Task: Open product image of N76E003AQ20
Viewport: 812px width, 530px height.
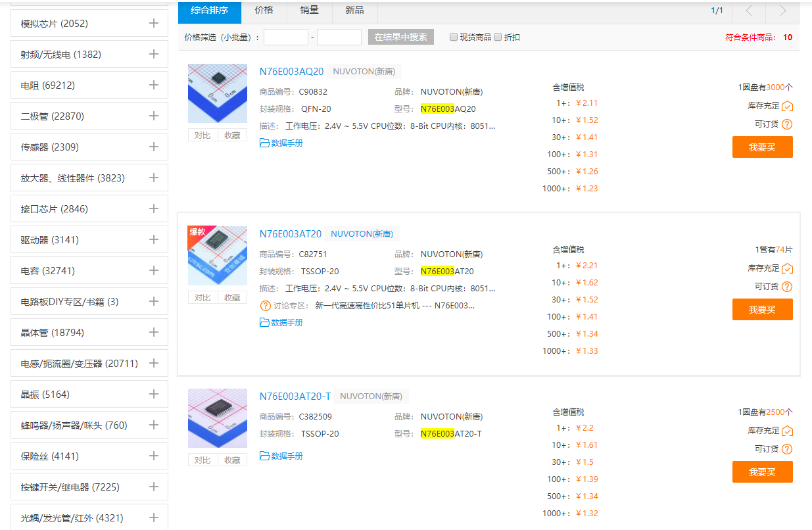Action: click(x=218, y=93)
